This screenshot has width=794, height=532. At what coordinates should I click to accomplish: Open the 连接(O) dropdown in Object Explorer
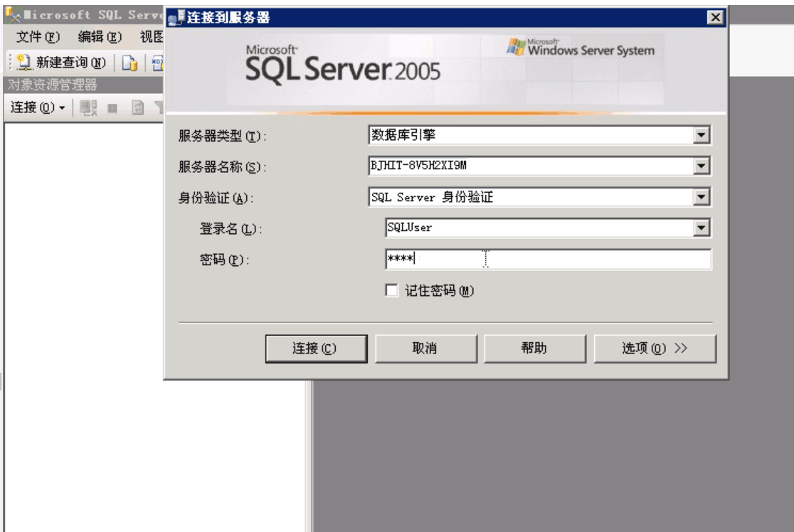(38, 107)
